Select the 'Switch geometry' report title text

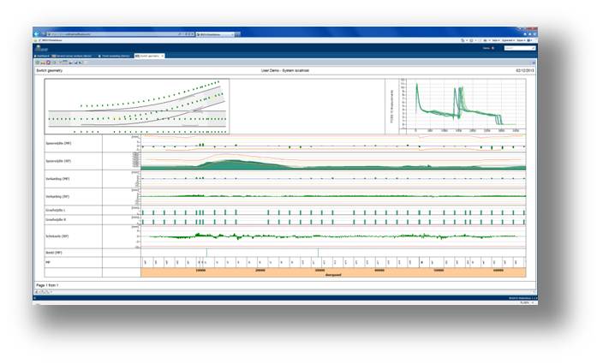[x=49, y=71]
